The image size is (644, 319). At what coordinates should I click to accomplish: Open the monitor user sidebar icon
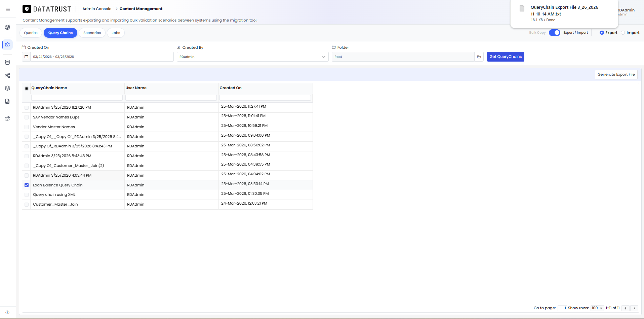pos(7,119)
